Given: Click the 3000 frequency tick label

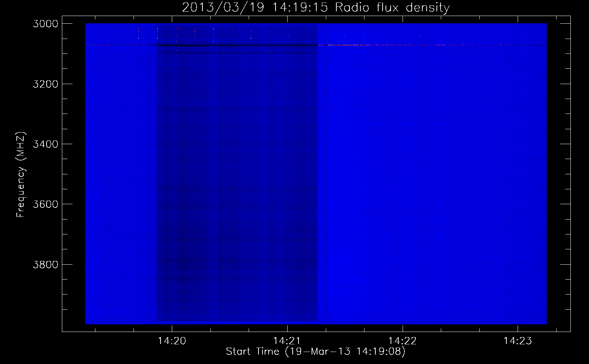Looking at the screenshot, I should coord(46,24).
